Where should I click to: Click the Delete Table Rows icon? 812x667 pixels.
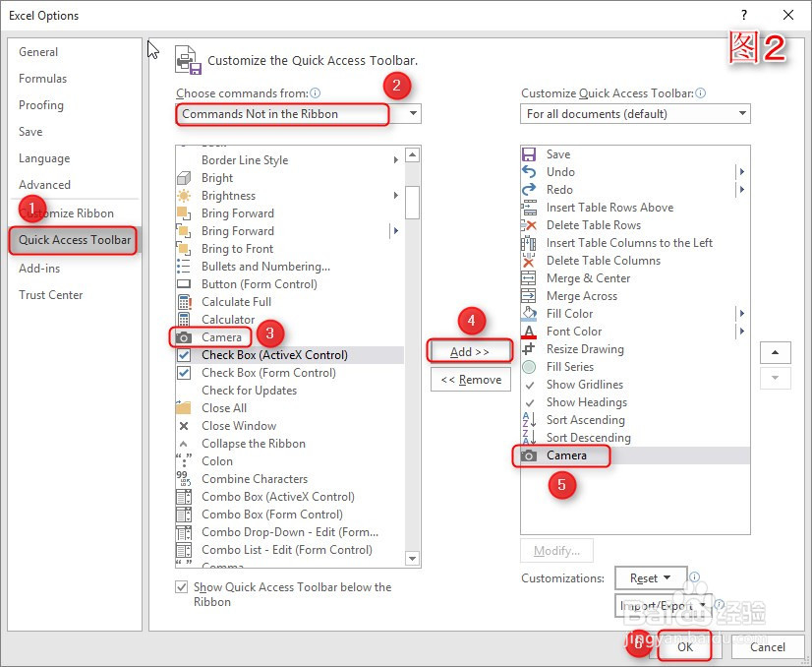click(x=529, y=225)
